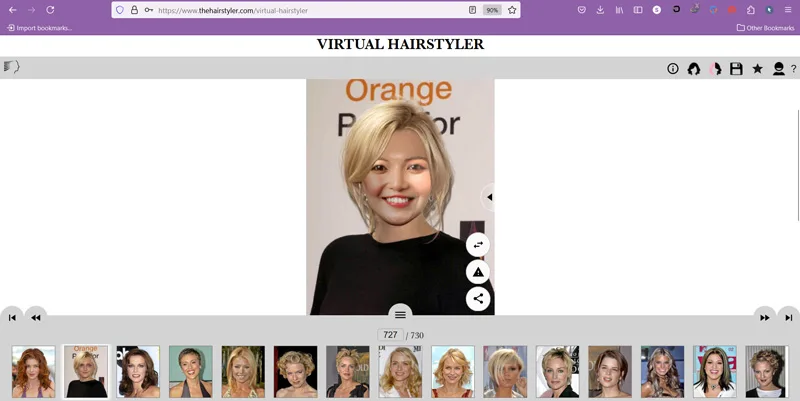
Task: Select the blonde bob thumbnail on the light blue background
Action: (453, 371)
